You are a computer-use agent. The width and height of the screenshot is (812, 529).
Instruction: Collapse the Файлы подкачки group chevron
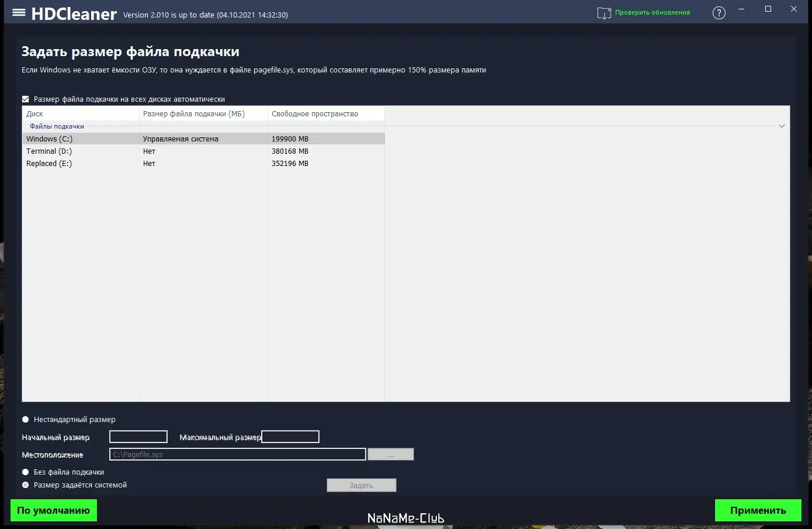[x=782, y=126]
